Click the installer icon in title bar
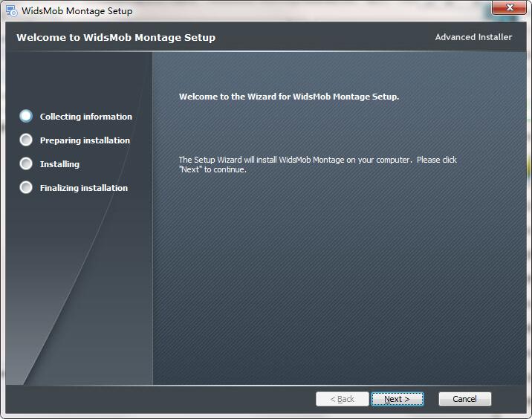 pyautogui.click(x=12, y=11)
